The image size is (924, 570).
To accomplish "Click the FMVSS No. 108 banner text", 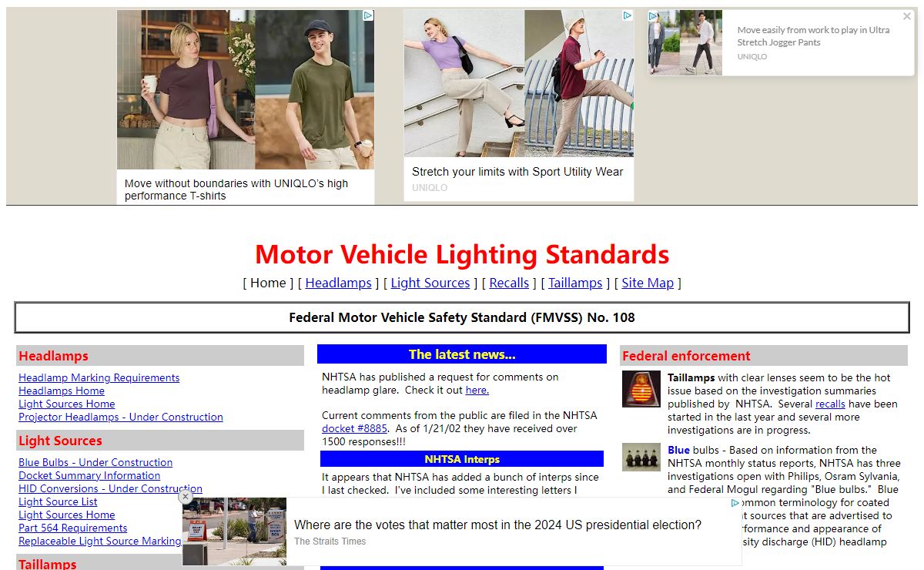I will [462, 317].
